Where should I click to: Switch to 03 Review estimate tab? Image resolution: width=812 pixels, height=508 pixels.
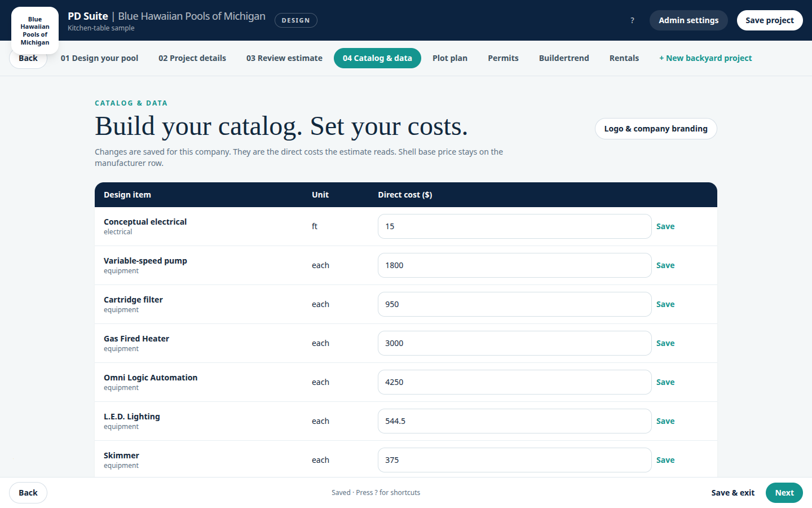coord(284,58)
